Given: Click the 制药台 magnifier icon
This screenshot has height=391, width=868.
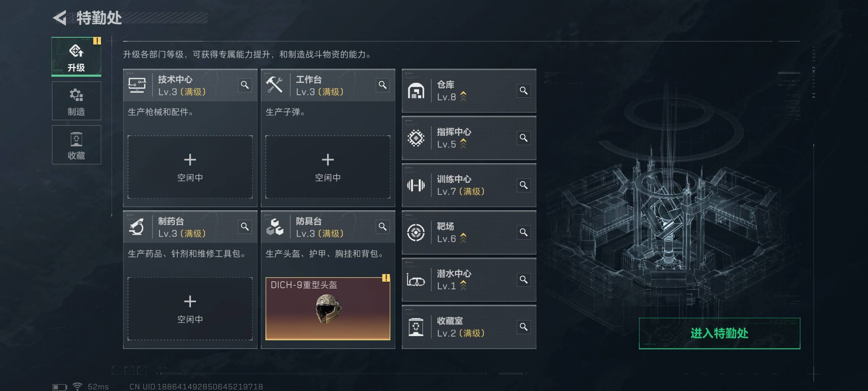Looking at the screenshot, I should tap(245, 227).
